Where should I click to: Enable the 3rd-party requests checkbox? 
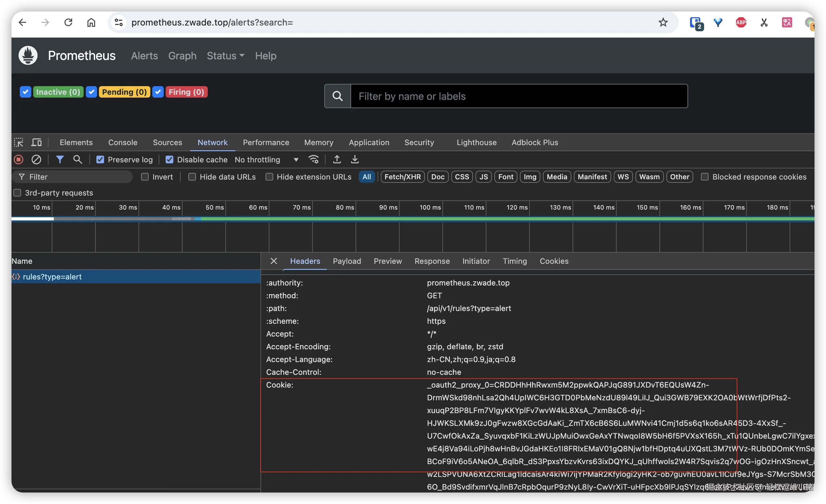17,193
